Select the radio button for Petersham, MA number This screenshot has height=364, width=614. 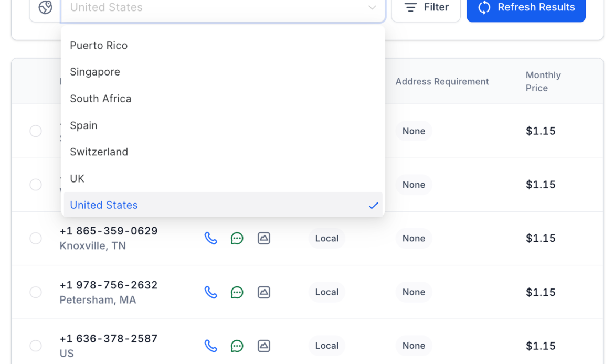point(36,292)
